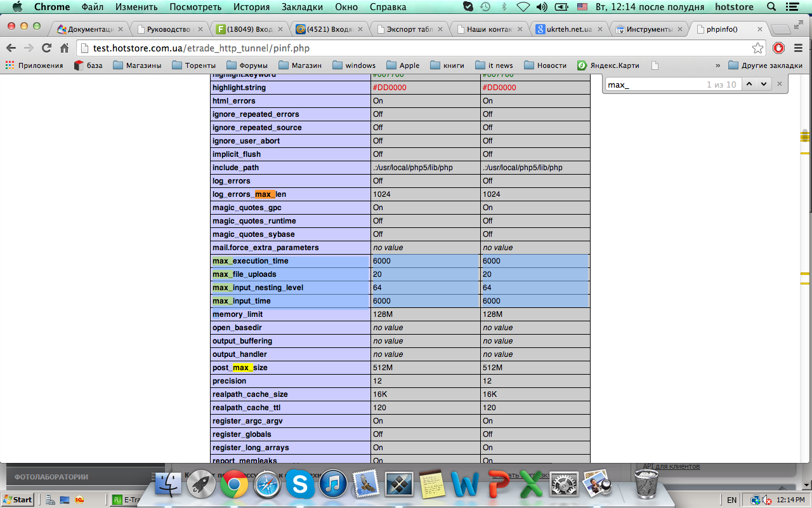Click the memory_limit table row label

point(237,314)
